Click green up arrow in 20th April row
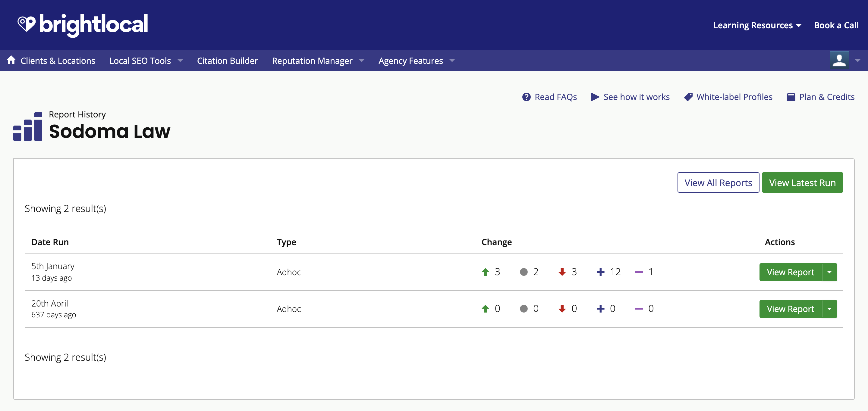The height and width of the screenshot is (411, 868). [485, 308]
